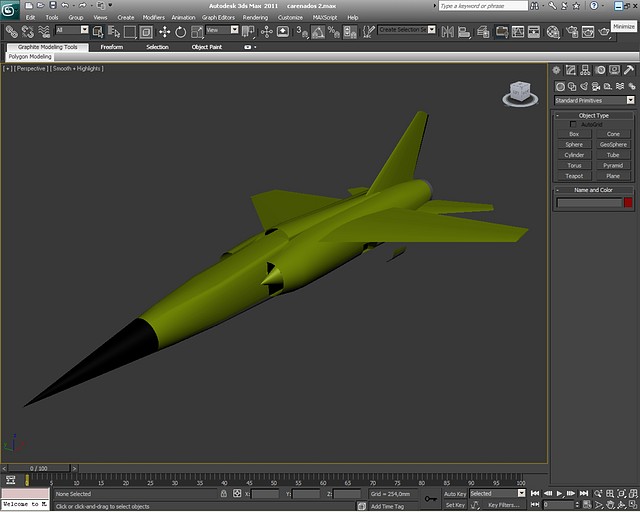The width and height of the screenshot is (640, 512).
Task: Switch to the Object Paint tab
Action: click(x=207, y=47)
